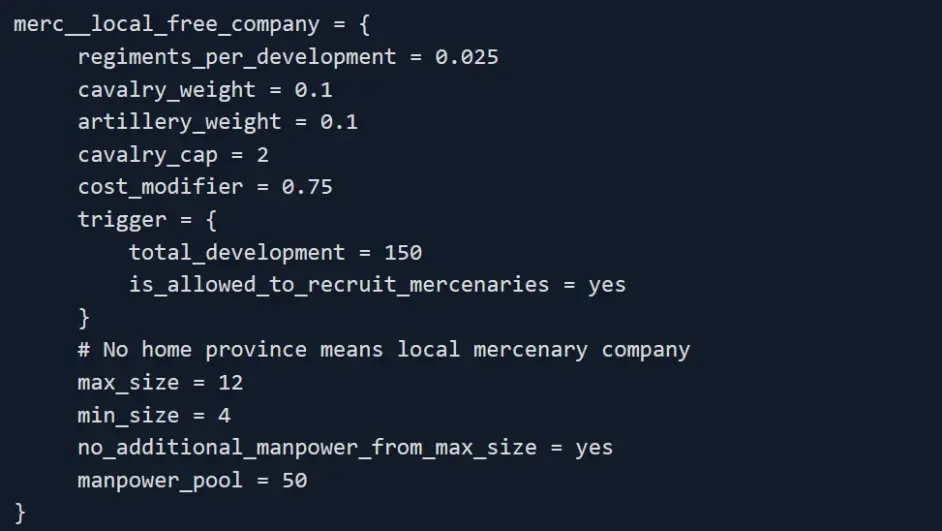Viewport: 942px width, 531px height.
Task: Click the final closing brace
Action: (x=20, y=513)
